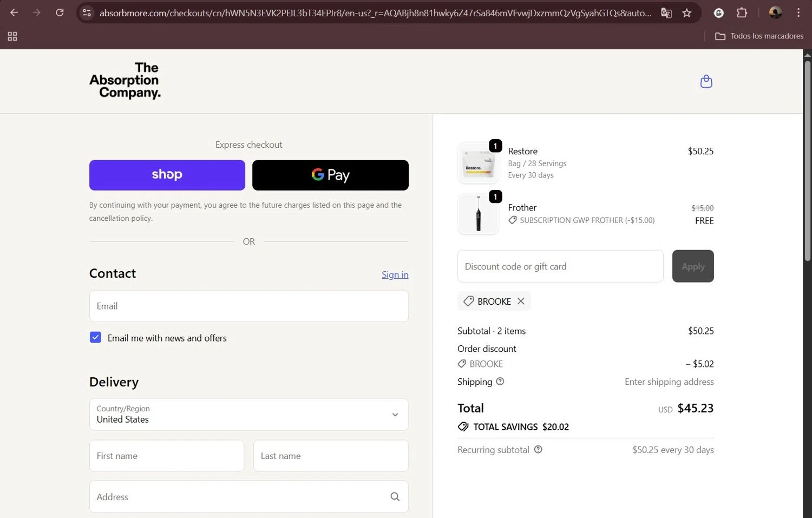Click the extension icon left of the puzzle piece

click(x=719, y=12)
